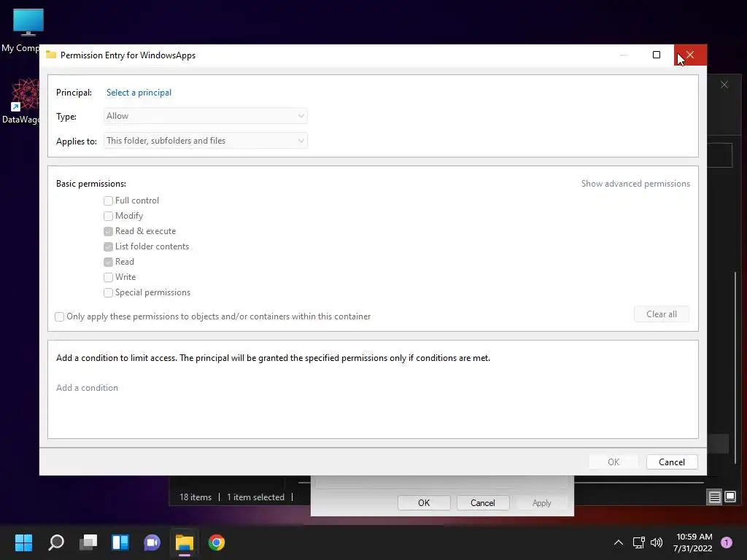The image size is (747, 560).
Task: Toggle the Read & execute checkbox
Action: pos(108,231)
